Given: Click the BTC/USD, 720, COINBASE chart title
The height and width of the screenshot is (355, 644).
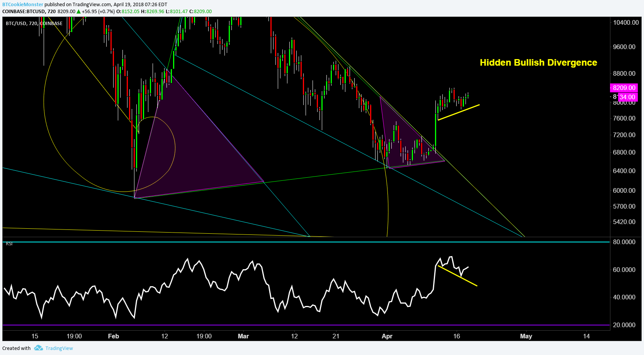Looking at the screenshot, I should pos(34,23).
